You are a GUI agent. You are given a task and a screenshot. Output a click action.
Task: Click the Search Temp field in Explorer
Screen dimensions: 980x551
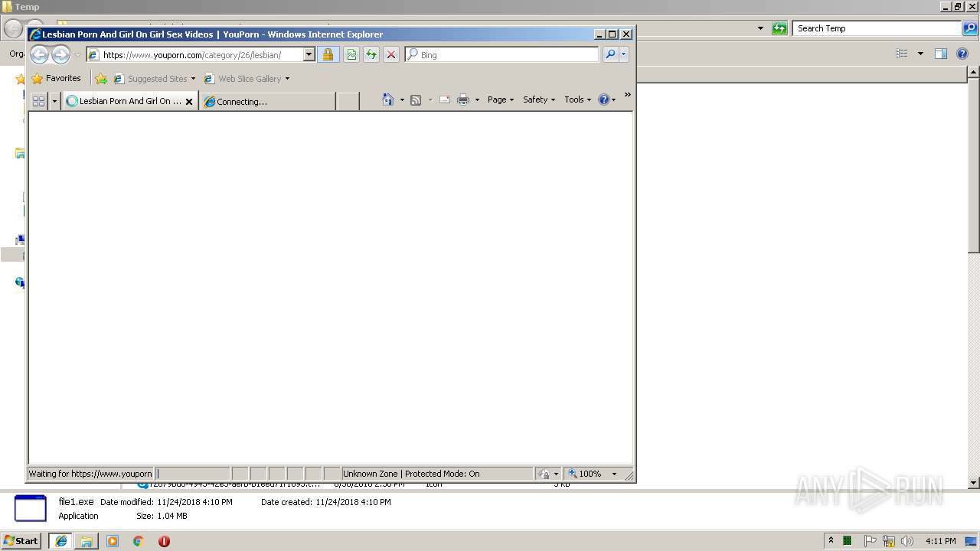point(877,28)
